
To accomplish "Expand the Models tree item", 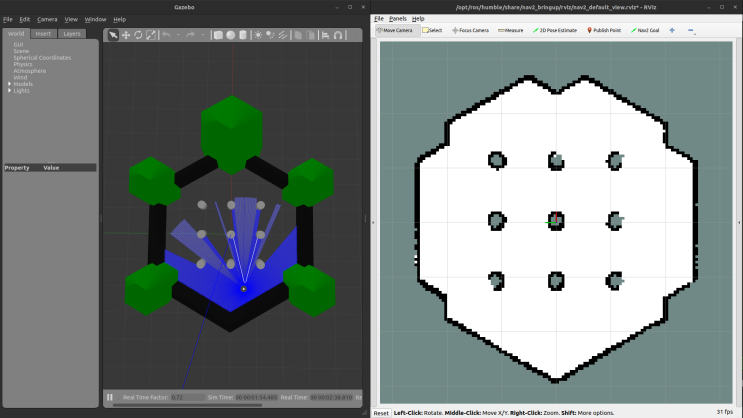I will point(10,84).
